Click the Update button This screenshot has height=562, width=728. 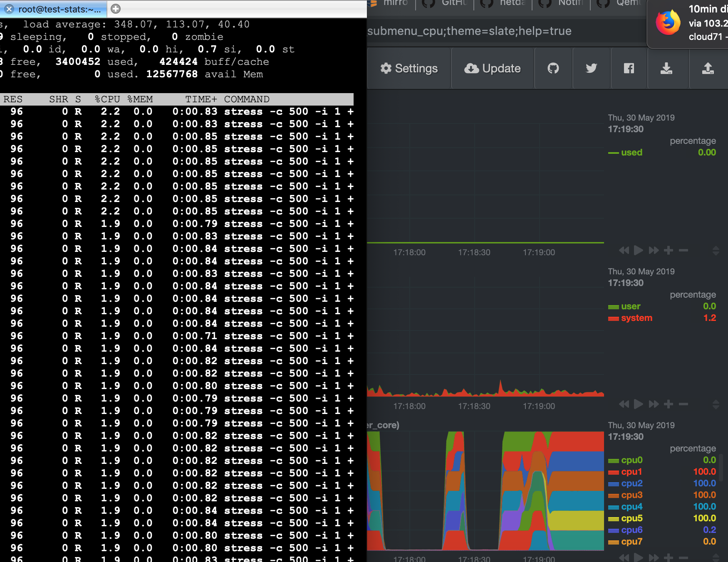(x=492, y=68)
